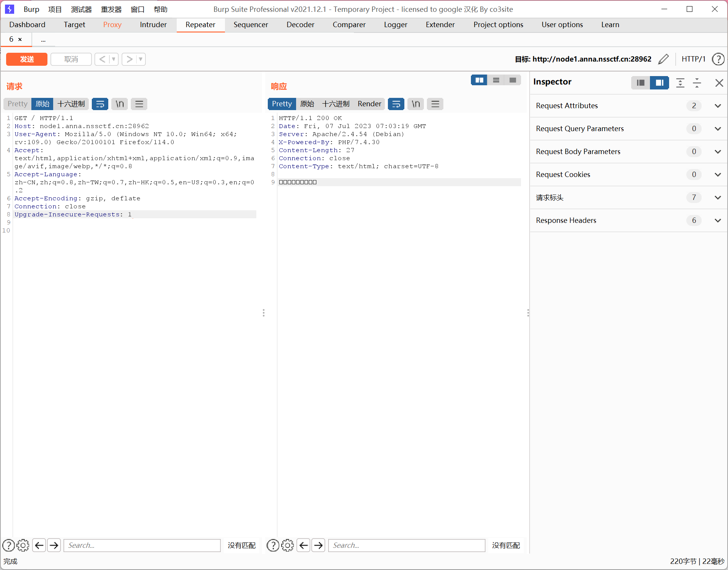
Task: Open the User options tab
Action: pos(562,25)
